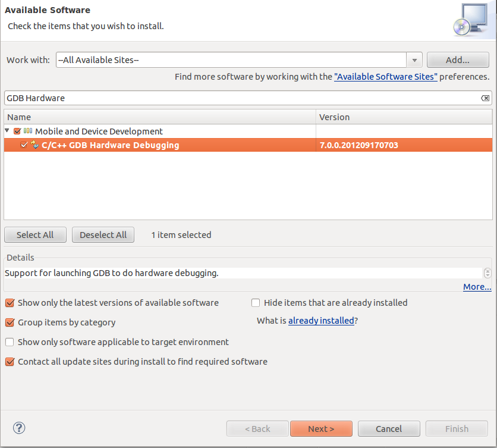Cancel the install dialog
Image resolution: width=497 pixels, height=448 pixels.
coord(389,428)
